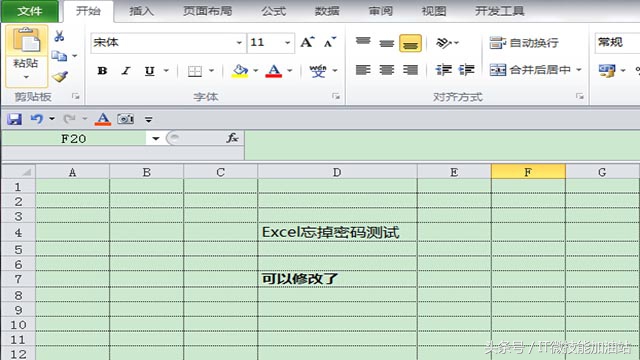Expand text orientation dropdown arrow
Viewport: 640px width, 360px height.
click(456, 42)
